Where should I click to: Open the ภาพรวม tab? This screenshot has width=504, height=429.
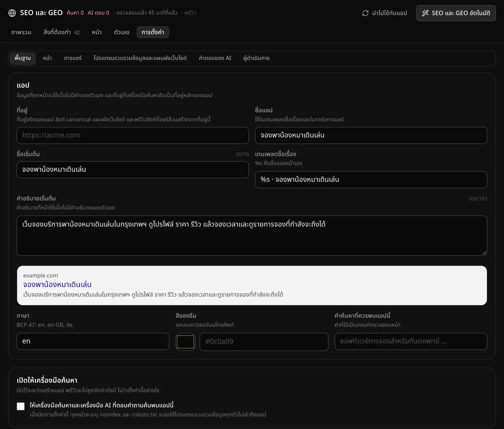[21, 32]
